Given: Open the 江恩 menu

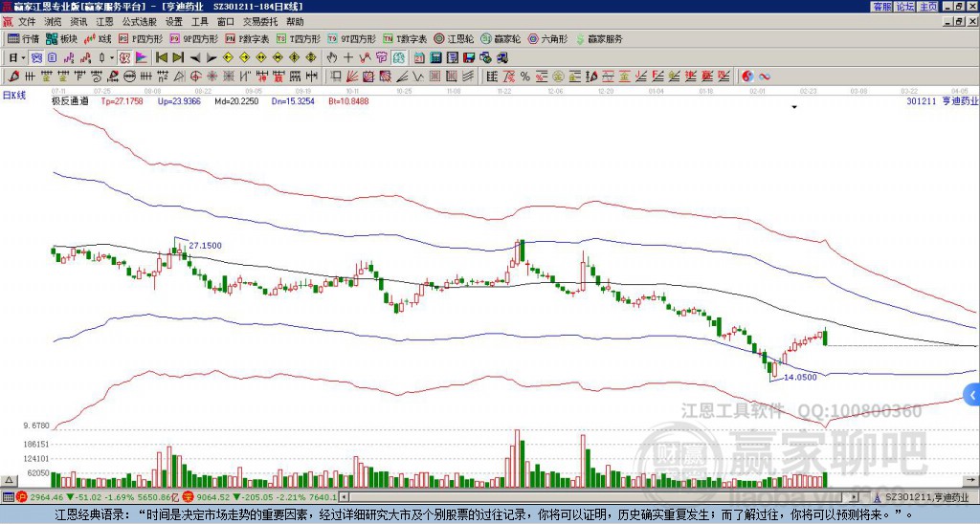Looking at the screenshot, I should pyautogui.click(x=104, y=22).
